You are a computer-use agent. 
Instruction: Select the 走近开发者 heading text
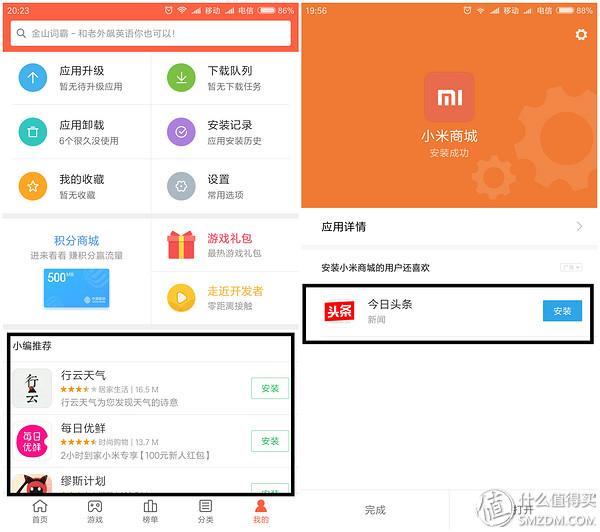pos(235,291)
